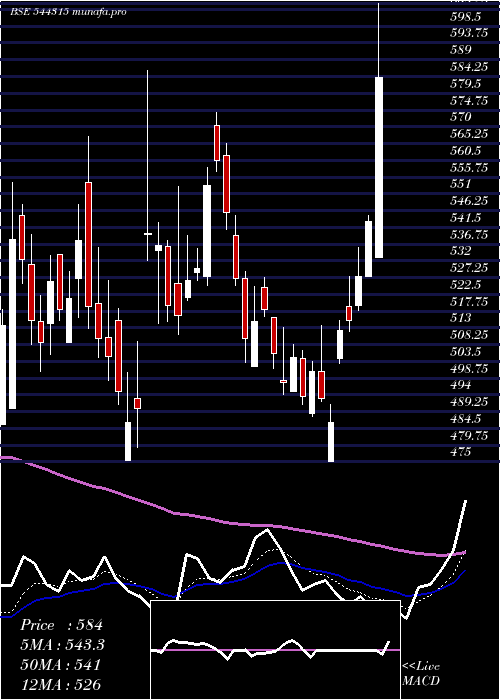Screen dimensions: 500x700
Task: Click the 527.25 price axis label
Action: tap(469, 268)
